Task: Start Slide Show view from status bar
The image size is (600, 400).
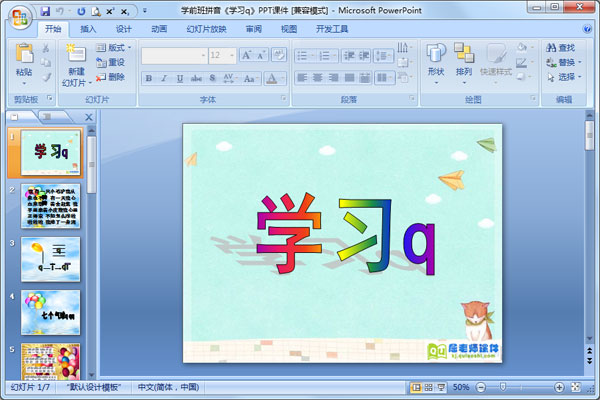Action: click(441, 387)
